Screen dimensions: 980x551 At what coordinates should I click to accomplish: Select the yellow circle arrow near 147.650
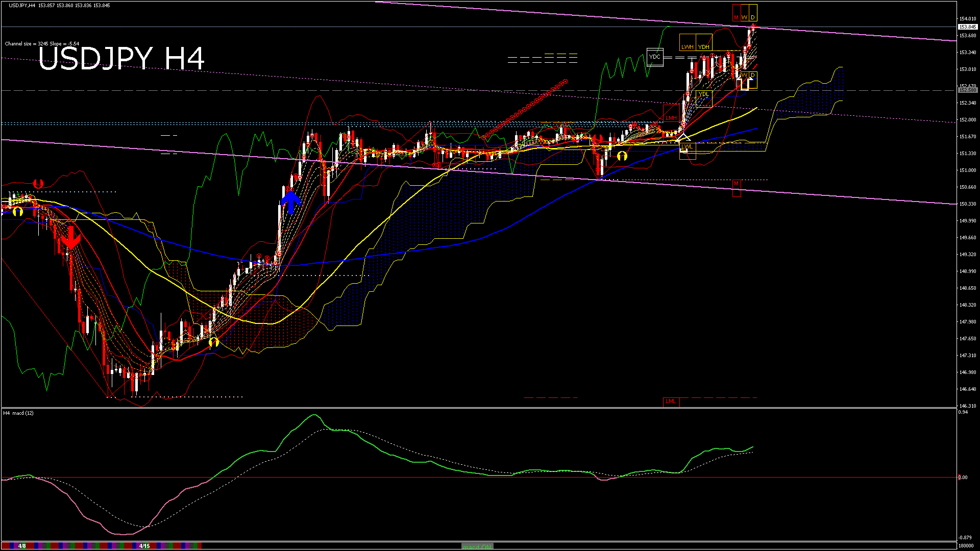(x=213, y=342)
